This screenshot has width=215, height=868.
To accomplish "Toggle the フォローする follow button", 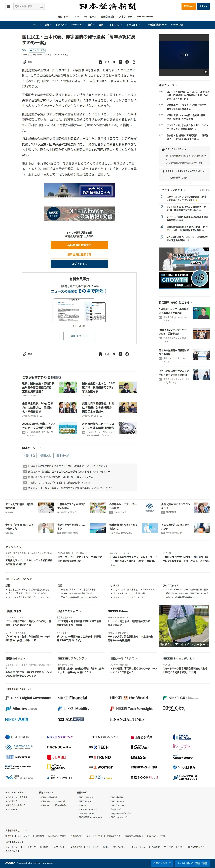I will 37,50.
